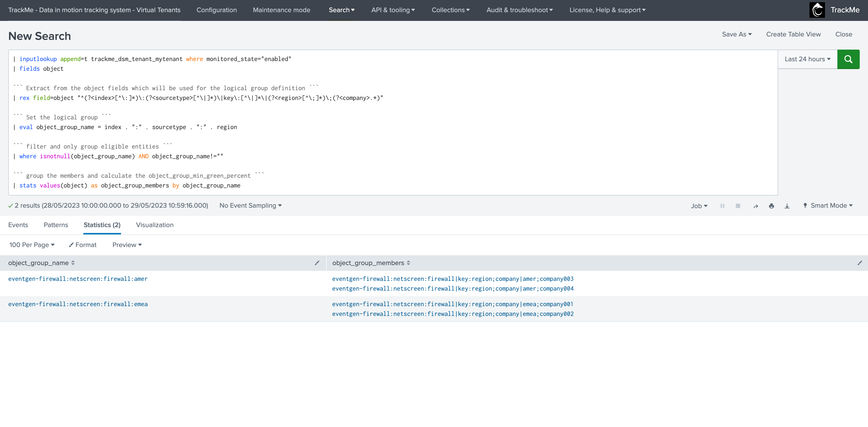Click into the search query editor

(393, 122)
